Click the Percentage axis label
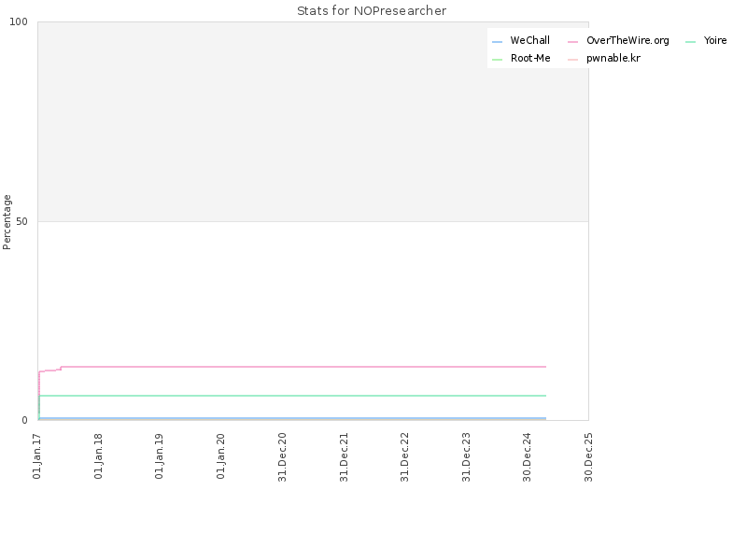This screenshot has height=560, width=747. tap(7, 222)
